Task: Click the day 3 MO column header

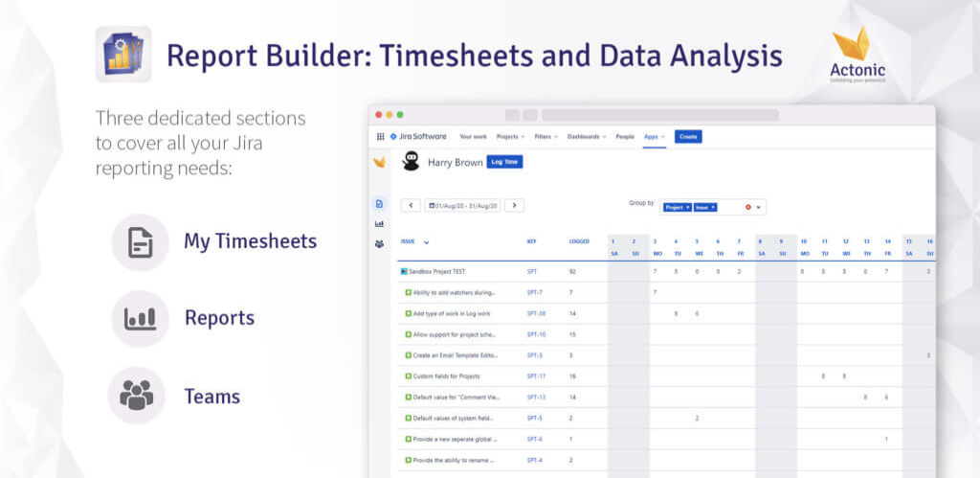Action: [657, 247]
